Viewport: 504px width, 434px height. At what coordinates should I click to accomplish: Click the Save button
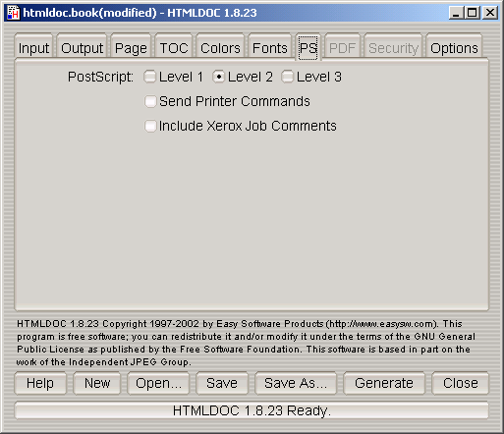coord(222,383)
